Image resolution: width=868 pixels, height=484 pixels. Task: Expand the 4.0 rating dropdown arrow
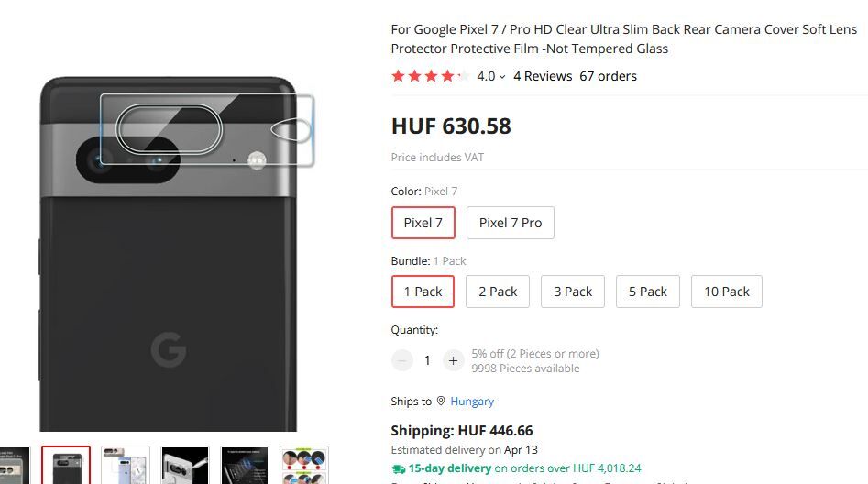pyautogui.click(x=502, y=77)
